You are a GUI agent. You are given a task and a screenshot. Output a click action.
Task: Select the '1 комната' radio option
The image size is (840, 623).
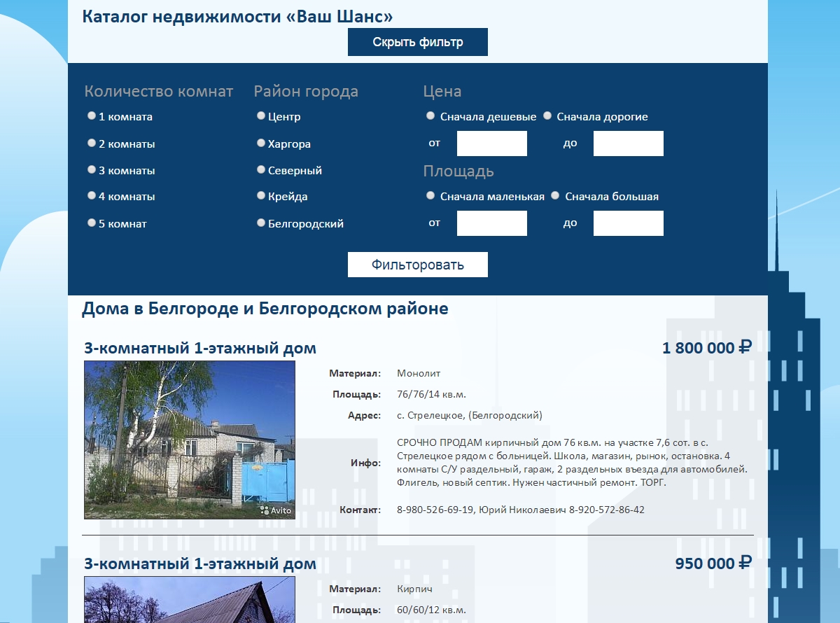(92, 116)
